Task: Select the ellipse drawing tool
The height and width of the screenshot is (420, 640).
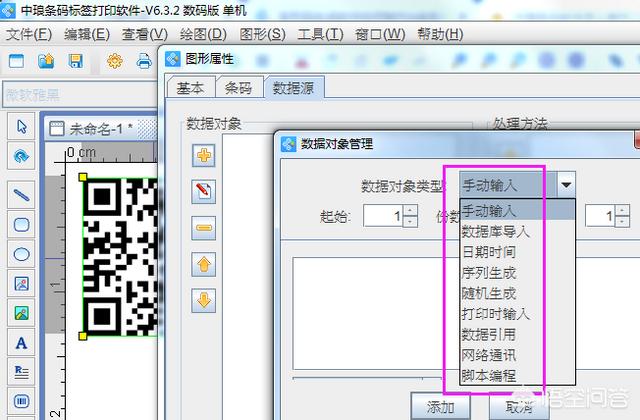Action: tap(21, 254)
